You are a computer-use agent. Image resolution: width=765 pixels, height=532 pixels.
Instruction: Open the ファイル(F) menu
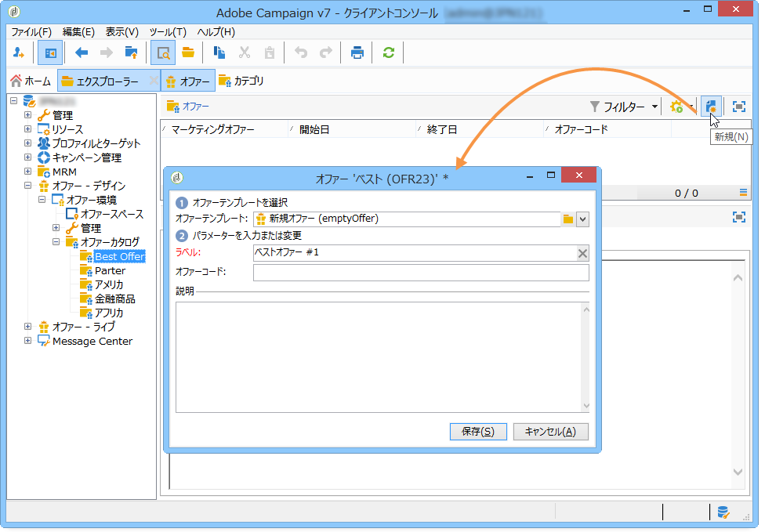click(x=31, y=32)
